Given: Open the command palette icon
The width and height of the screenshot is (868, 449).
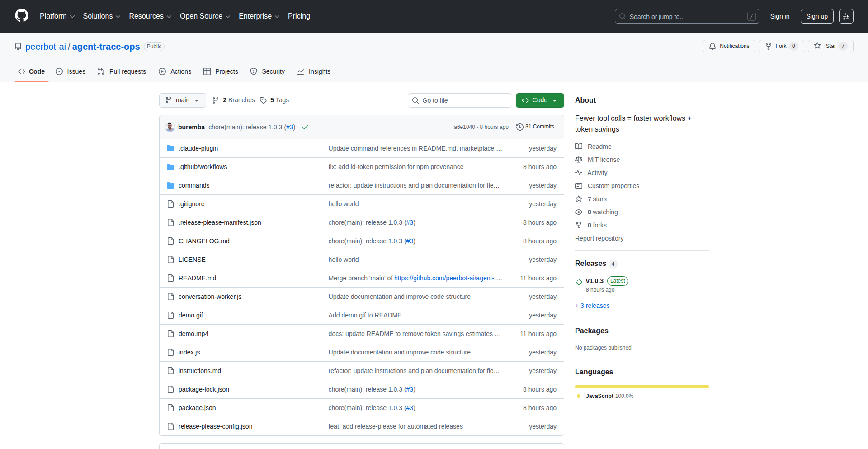Looking at the screenshot, I should pos(846,16).
